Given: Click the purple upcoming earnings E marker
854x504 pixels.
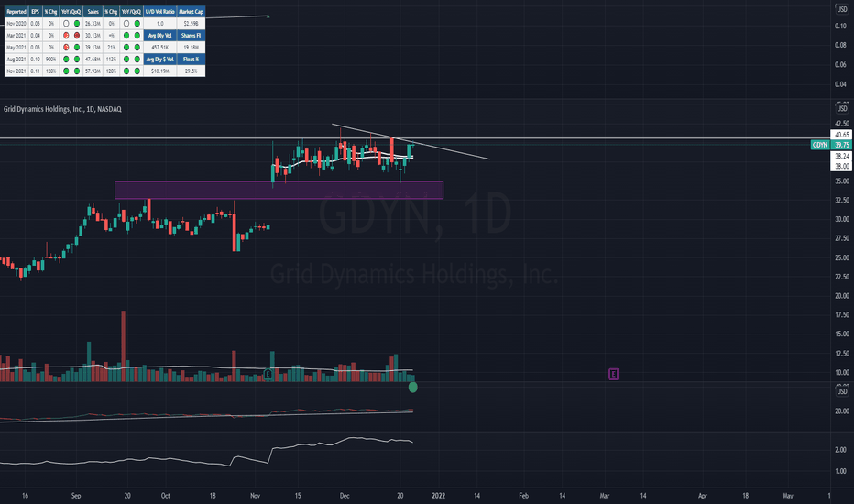Looking at the screenshot, I should tap(613, 374).
